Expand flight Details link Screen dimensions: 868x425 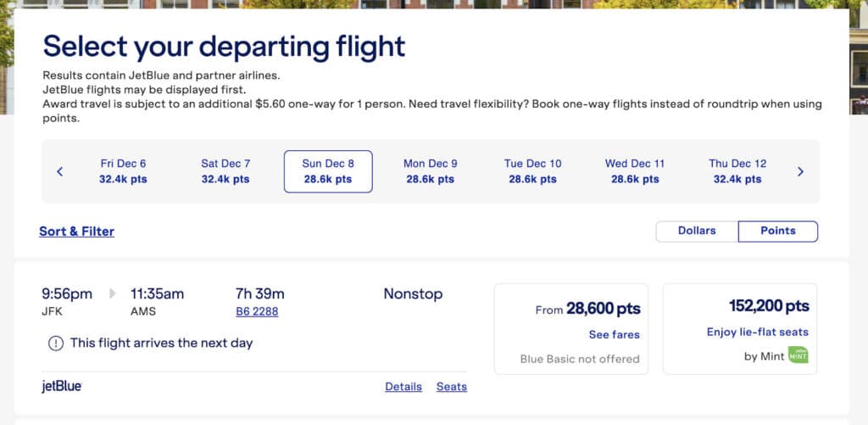click(403, 386)
